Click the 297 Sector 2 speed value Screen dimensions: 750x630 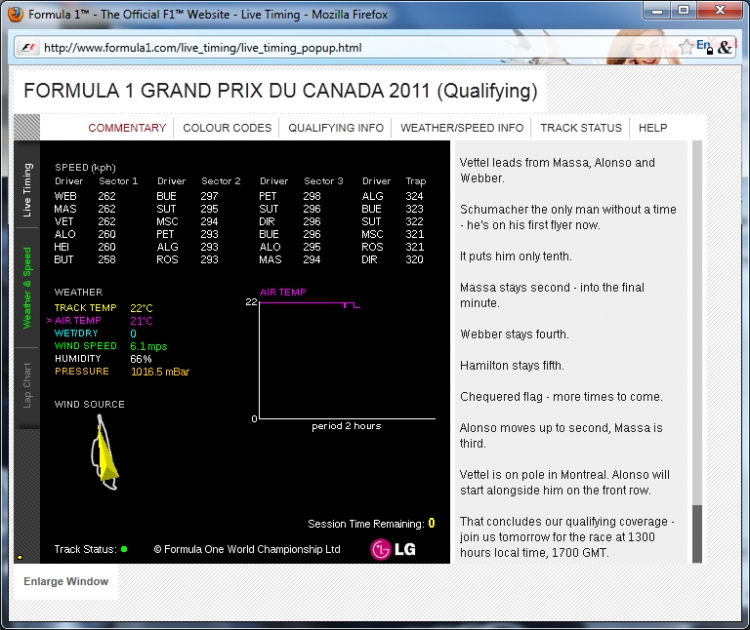(209, 196)
